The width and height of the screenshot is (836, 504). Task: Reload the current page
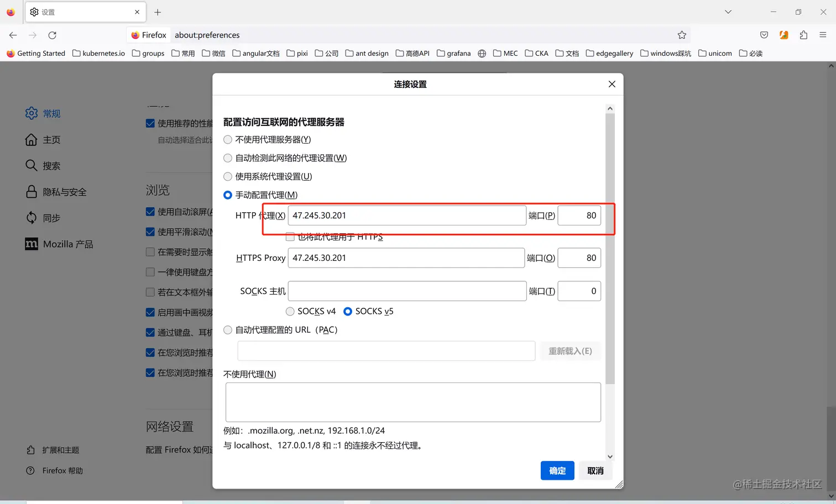point(52,35)
